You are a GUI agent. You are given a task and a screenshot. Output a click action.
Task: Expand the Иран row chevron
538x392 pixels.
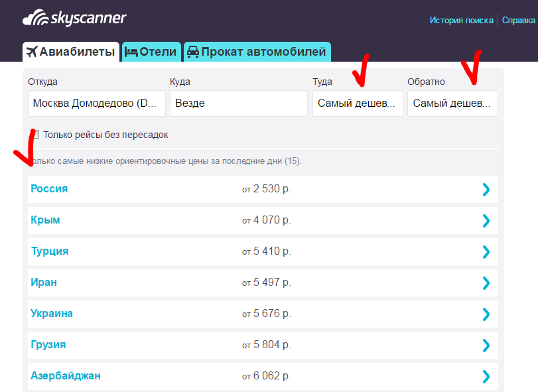pyautogui.click(x=486, y=283)
